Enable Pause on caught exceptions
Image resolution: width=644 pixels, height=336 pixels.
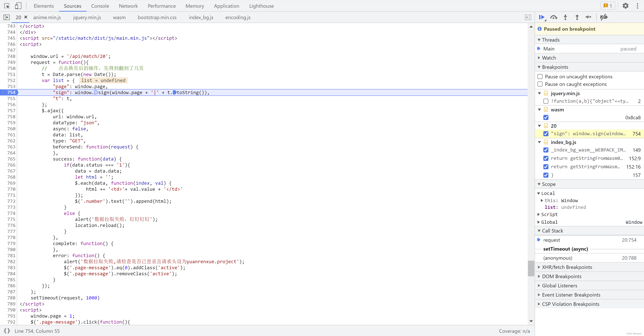[x=540, y=84]
